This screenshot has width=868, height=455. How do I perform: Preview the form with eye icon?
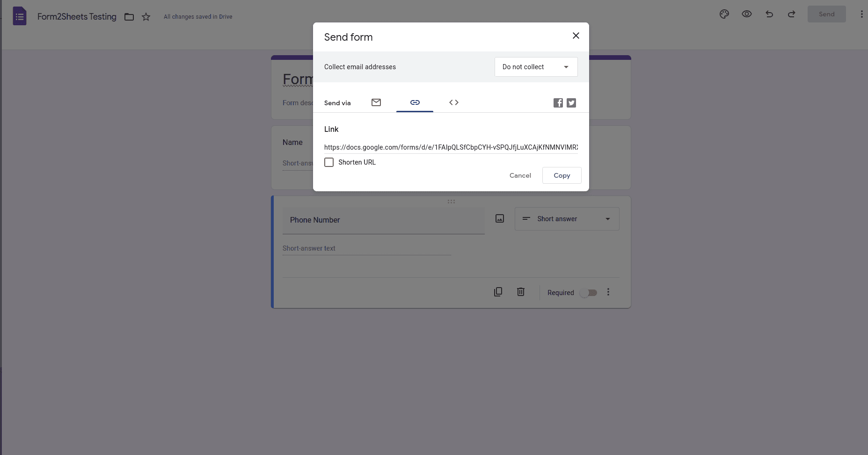click(x=747, y=14)
